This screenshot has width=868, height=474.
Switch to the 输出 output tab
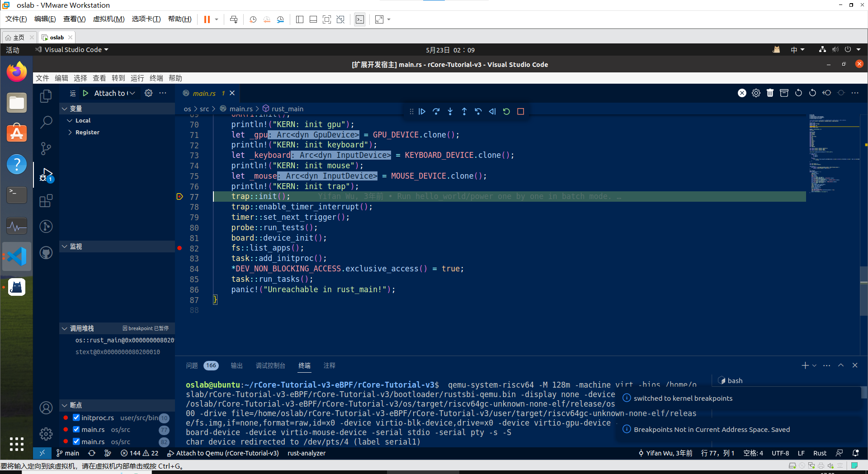pyautogui.click(x=236, y=365)
